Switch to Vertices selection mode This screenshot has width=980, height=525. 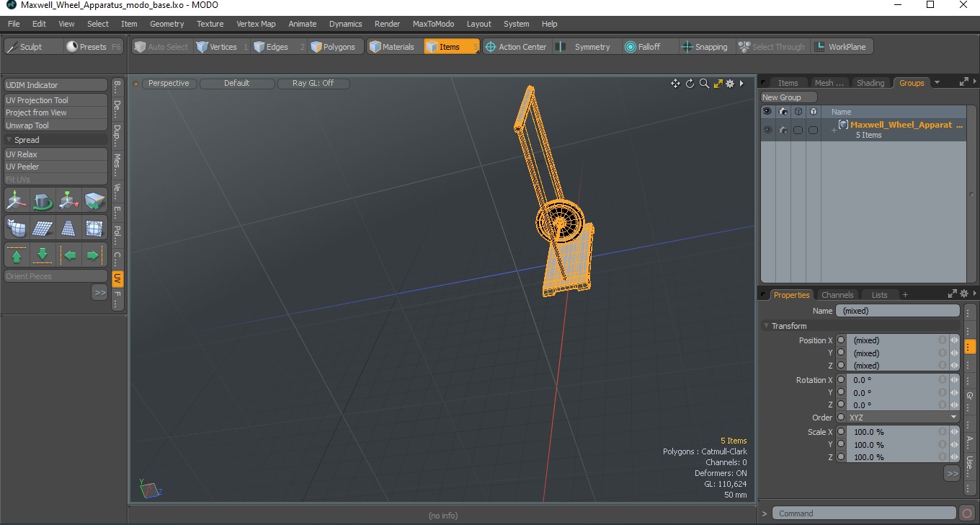[x=221, y=47]
